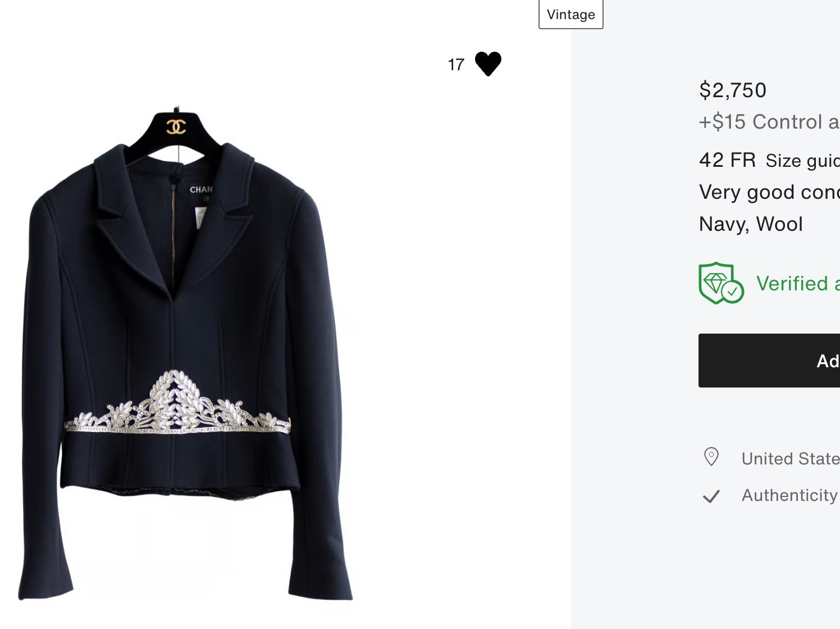Open the Size guide link
This screenshot has width=840, height=629.
click(x=802, y=161)
